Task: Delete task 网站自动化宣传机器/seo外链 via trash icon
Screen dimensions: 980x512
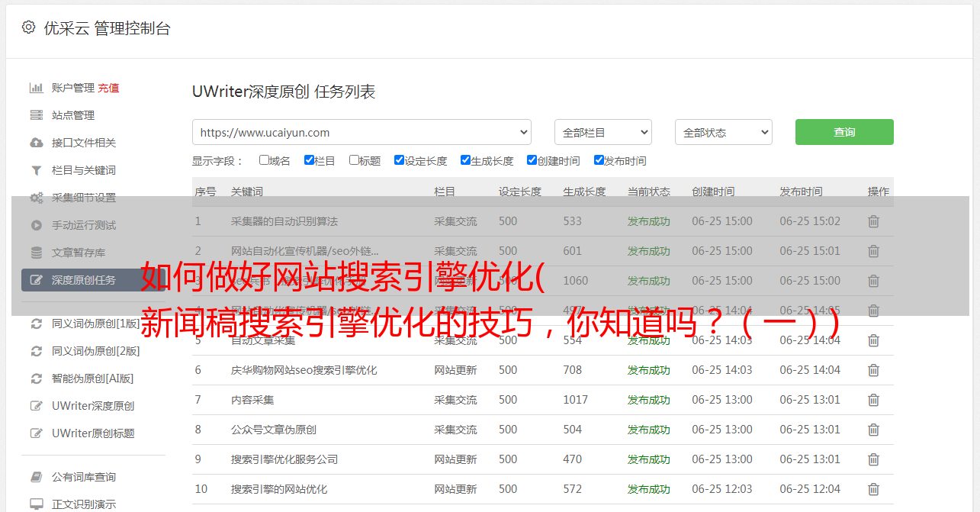Action: (873, 251)
